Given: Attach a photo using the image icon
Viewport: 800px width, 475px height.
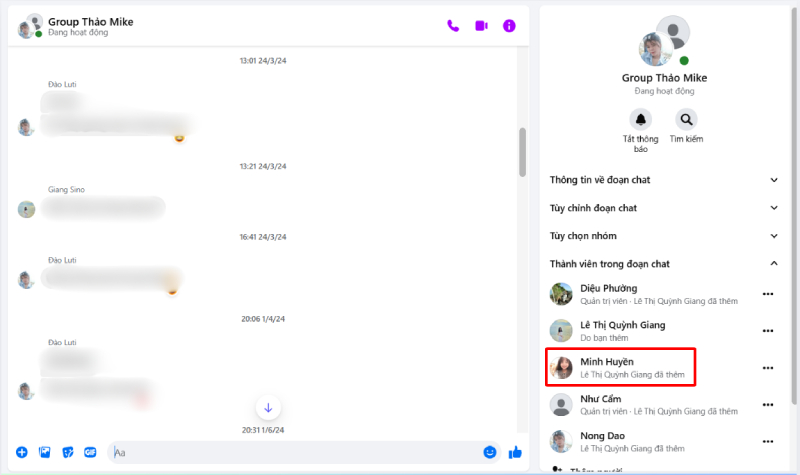Looking at the screenshot, I should coord(44,452).
